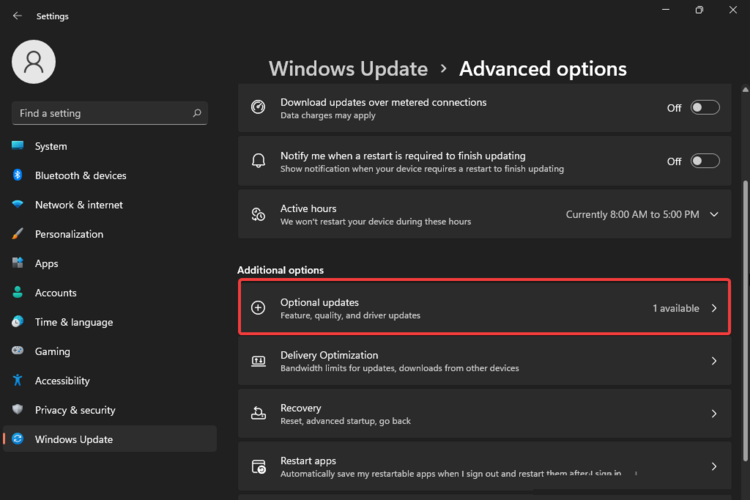750x500 pixels.
Task: Click Windows Update breadcrumb link
Action: pos(348,69)
